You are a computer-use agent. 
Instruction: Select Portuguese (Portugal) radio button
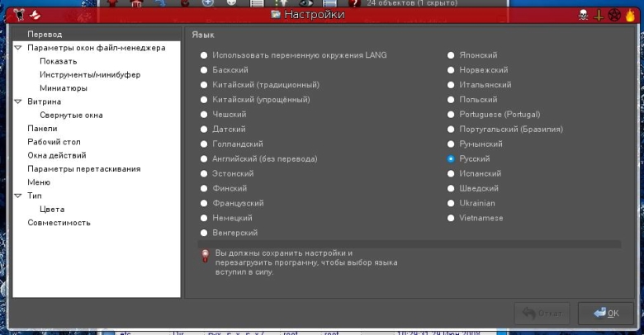(x=451, y=114)
